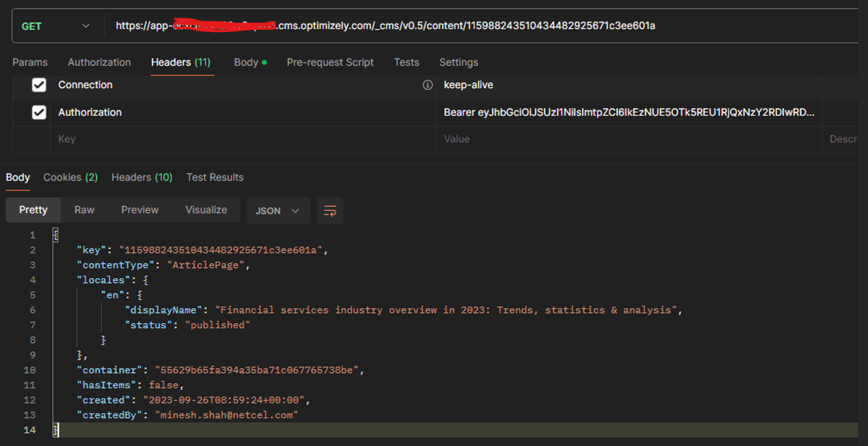Open the GET method dropdown
Image resolution: width=868 pixels, height=446 pixels.
coord(56,26)
